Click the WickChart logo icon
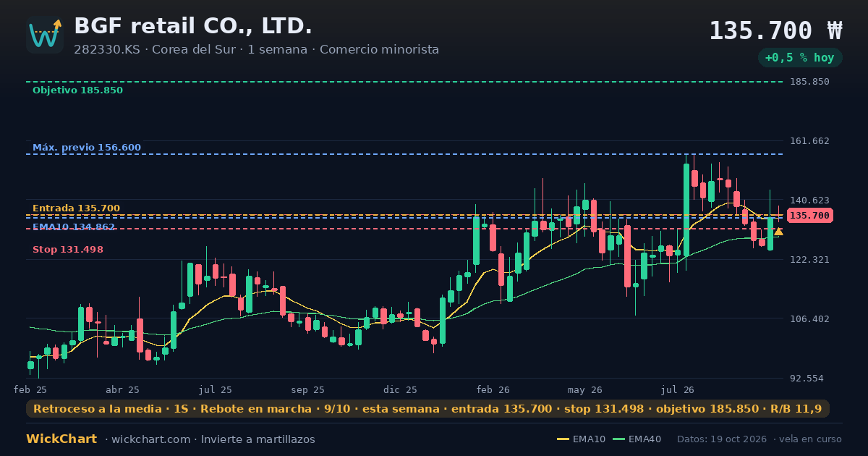Image resolution: width=868 pixels, height=456 pixels. (x=45, y=35)
